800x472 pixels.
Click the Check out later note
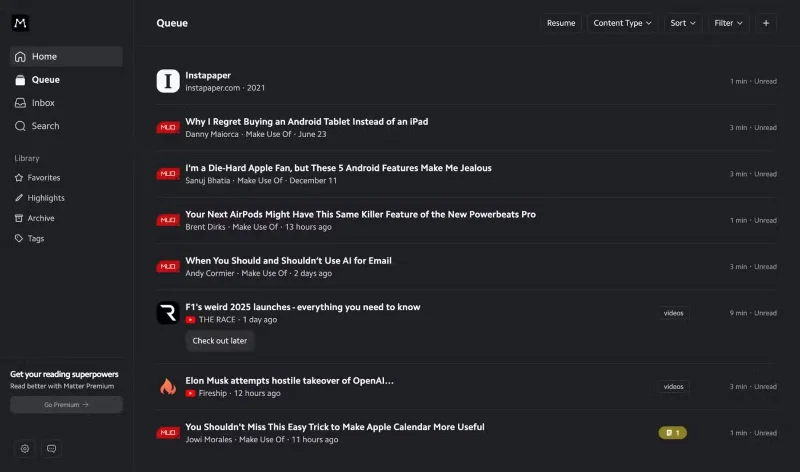220,341
